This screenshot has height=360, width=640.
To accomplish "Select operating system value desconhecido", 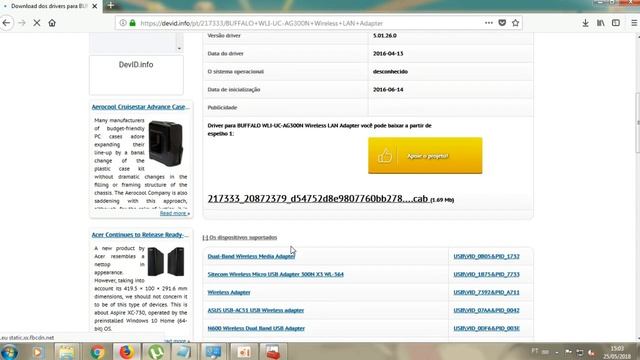I will pyautogui.click(x=390, y=71).
